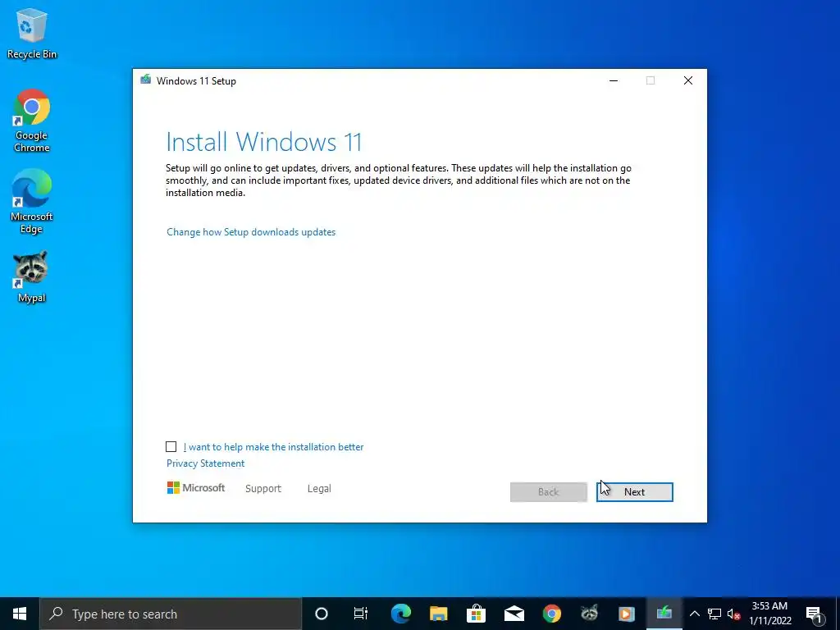This screenshot has width=840, height=630.
Task: Open the Privacy Statement link
Action: [205, 463]
